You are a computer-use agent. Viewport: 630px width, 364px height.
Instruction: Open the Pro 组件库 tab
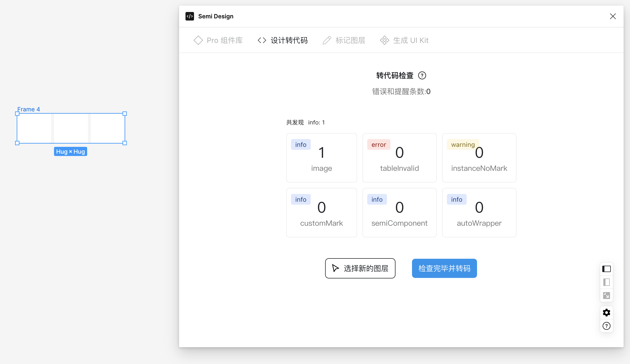[x=218, y=40]
